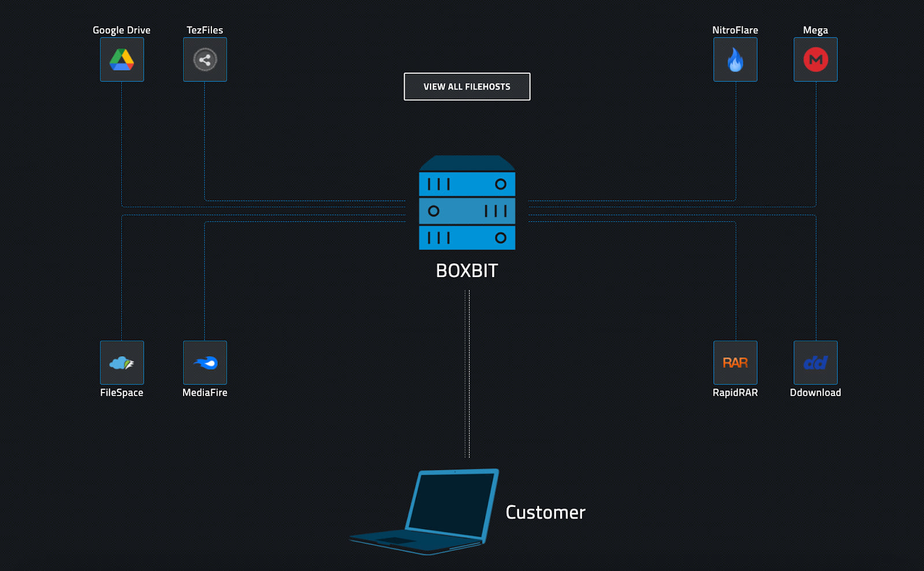Click the "RapidRAR" label

pyautogui.click(x=735, y=393)
